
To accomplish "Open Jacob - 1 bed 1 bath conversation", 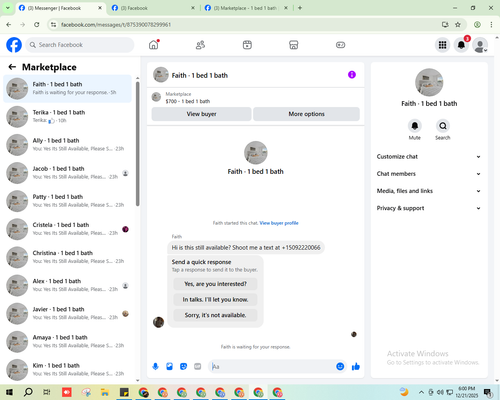I will (x=68, y=173).
